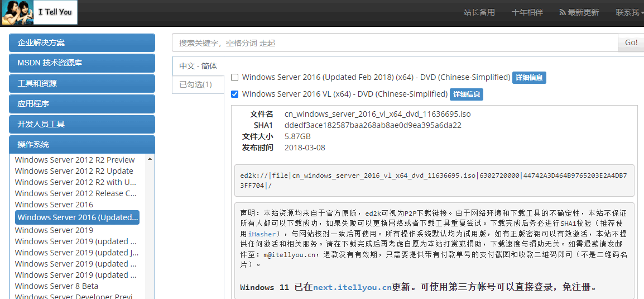The image size is (644, 299).
Task: Expand the MSDN 技术资源库 category panel
Action: pos(82,63)
